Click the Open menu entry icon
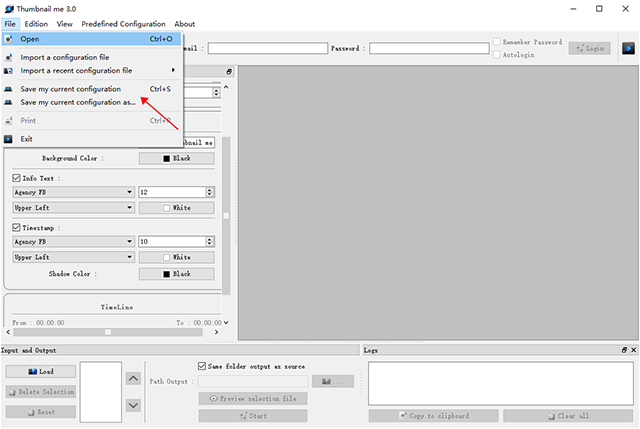 pos(9,39)
